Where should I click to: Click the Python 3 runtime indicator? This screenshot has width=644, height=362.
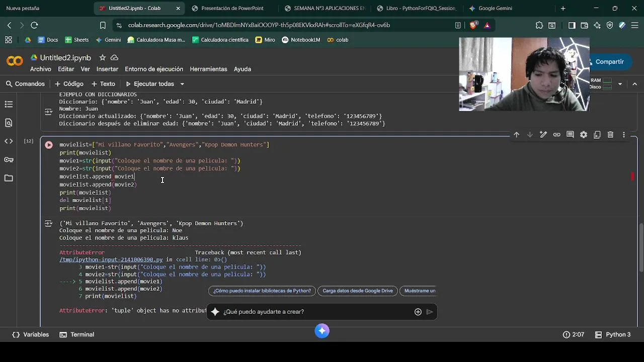coord(612,334)
